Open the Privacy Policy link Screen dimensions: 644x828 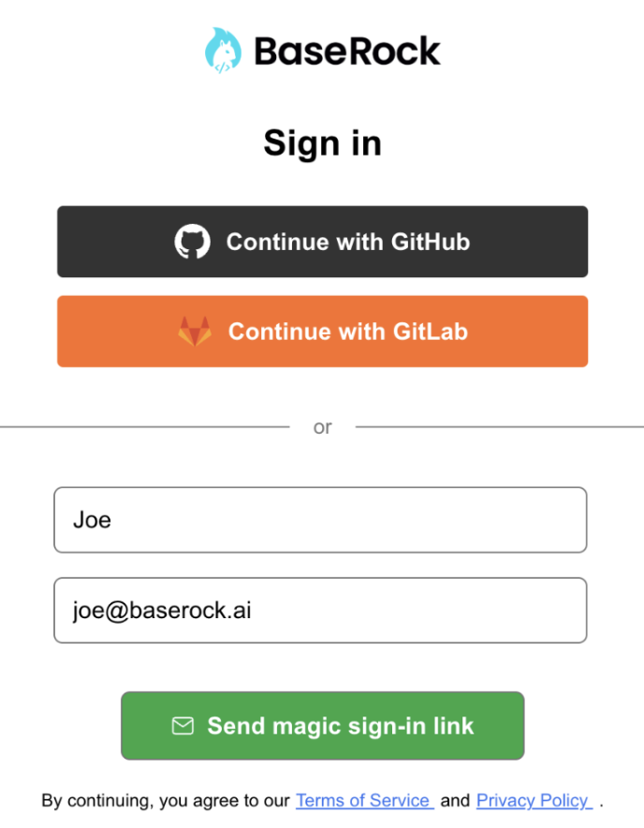[x=534, y=801]
